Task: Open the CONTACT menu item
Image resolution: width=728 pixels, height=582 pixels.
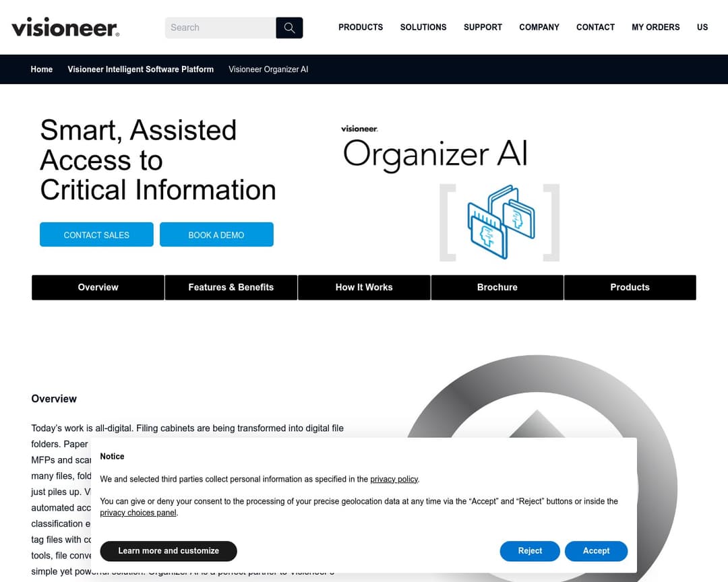Action: [595, 28]
